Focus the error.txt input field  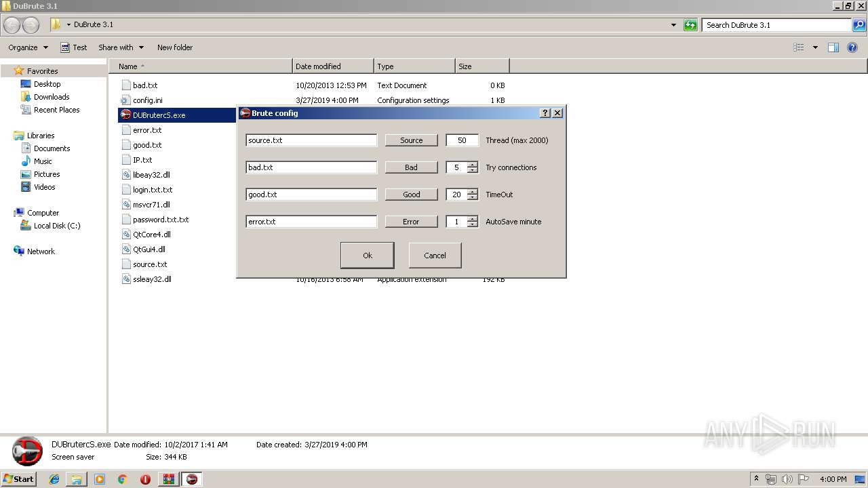pyautogui.click(x=311, y=222)
